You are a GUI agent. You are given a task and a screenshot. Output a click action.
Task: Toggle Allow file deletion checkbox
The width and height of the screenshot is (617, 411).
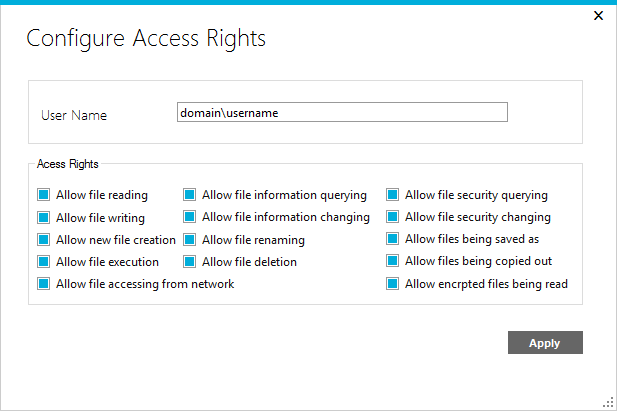point(190,262)
